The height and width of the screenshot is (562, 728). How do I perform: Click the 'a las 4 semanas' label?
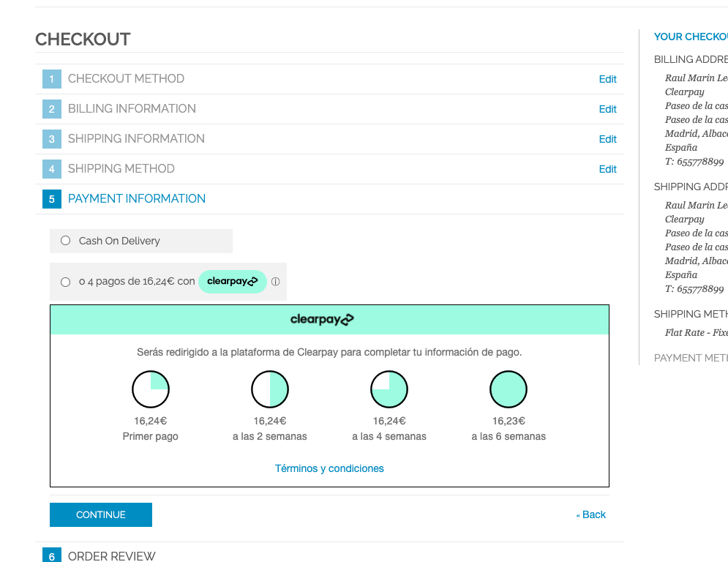point(389,436)
